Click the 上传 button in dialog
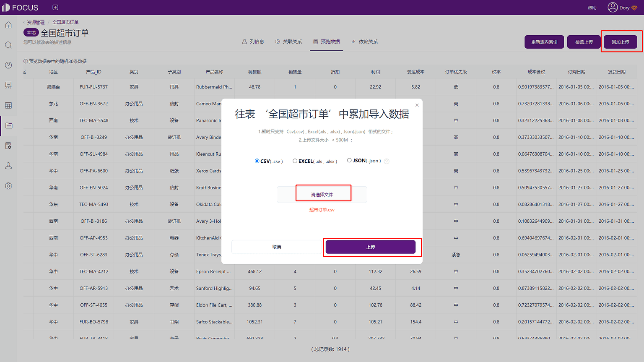 click(x=371, y=247)
